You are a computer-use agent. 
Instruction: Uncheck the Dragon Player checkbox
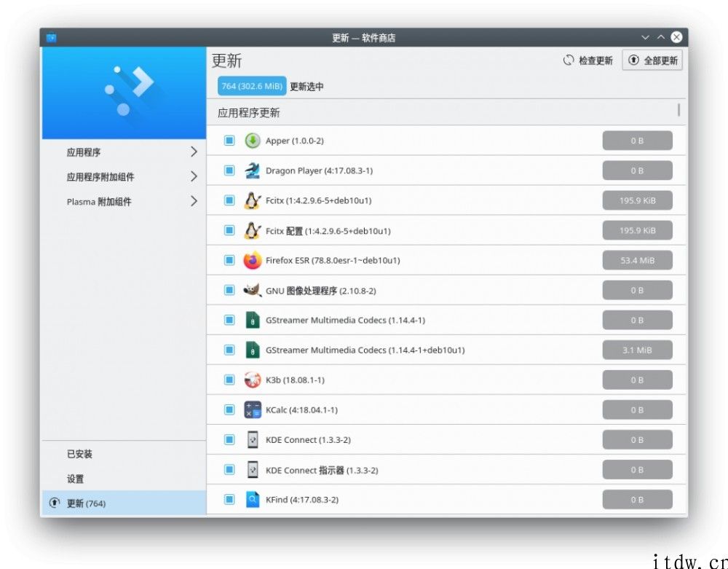point(229,170)
